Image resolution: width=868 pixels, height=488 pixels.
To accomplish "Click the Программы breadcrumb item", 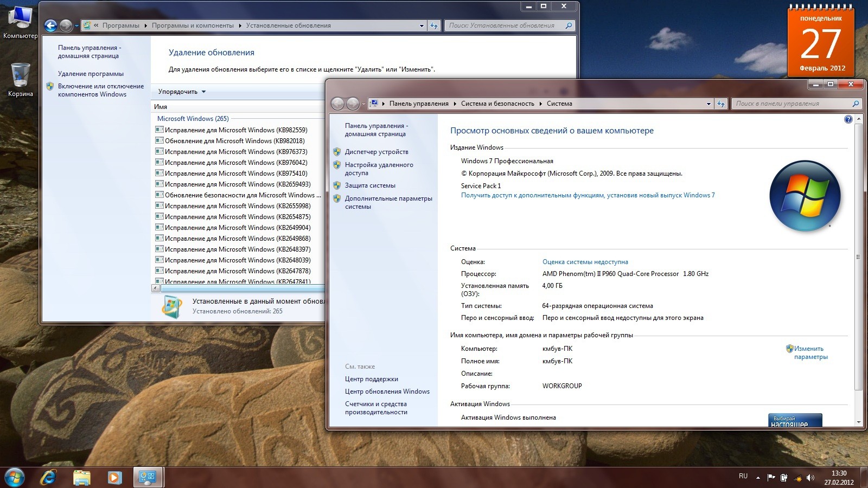I will pos(120,25).
